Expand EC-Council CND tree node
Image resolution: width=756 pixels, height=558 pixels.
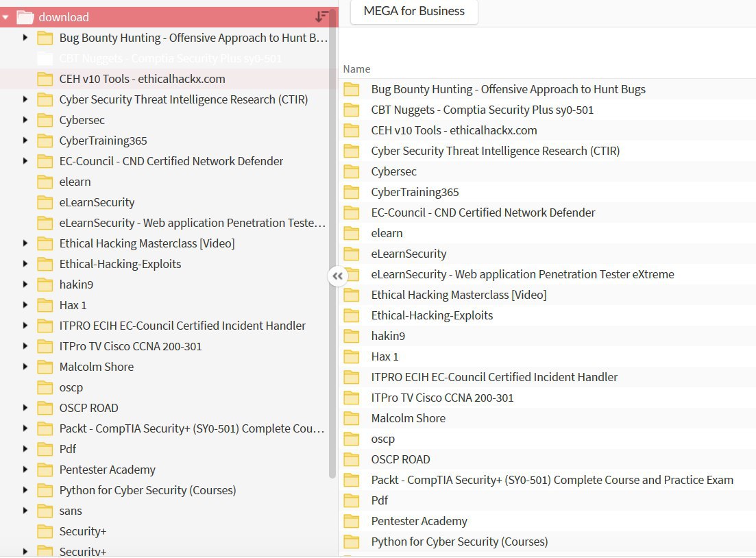click(x=25, y=161)
